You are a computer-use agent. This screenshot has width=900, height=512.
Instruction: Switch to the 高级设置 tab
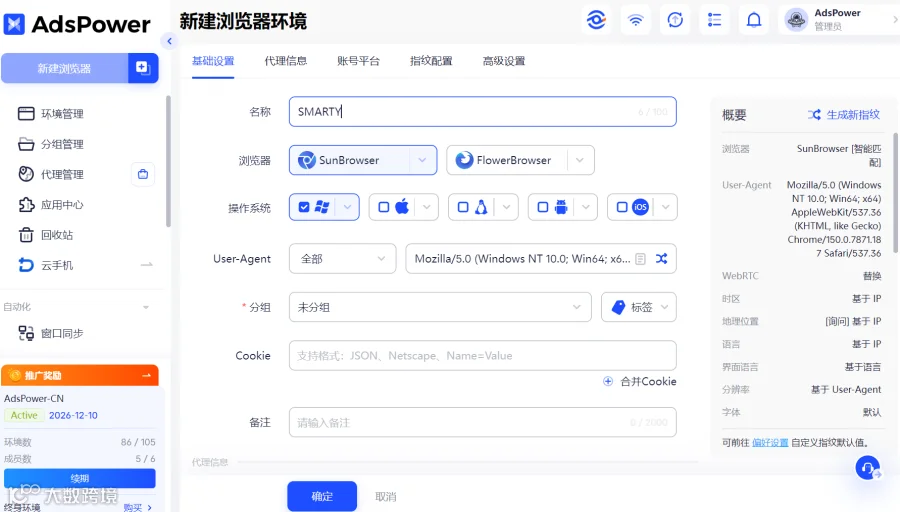click(504, 61)
